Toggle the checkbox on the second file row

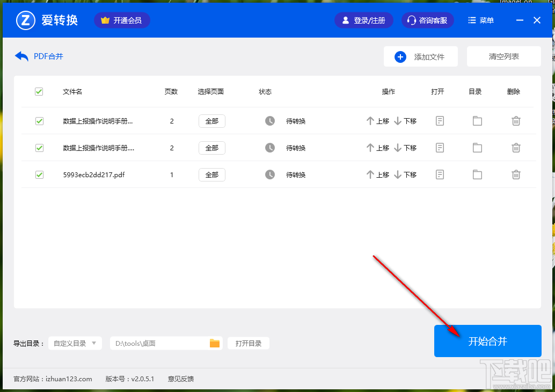pos(39,148)
